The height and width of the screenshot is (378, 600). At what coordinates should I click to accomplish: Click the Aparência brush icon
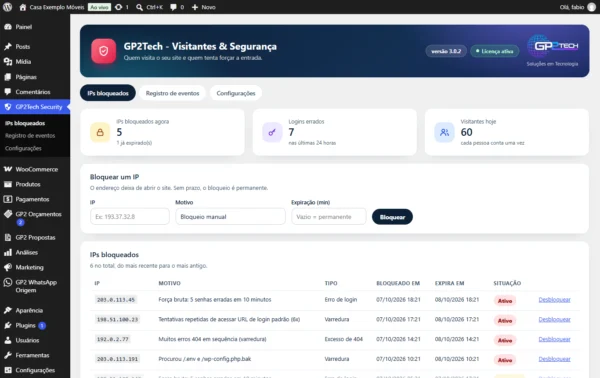[x=8, y=310]
